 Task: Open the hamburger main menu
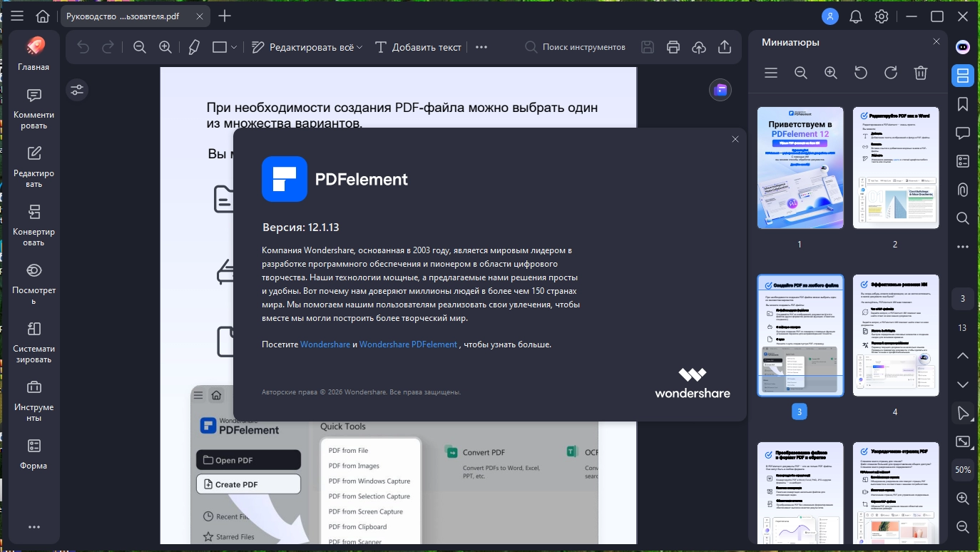[x=17, y=16]
